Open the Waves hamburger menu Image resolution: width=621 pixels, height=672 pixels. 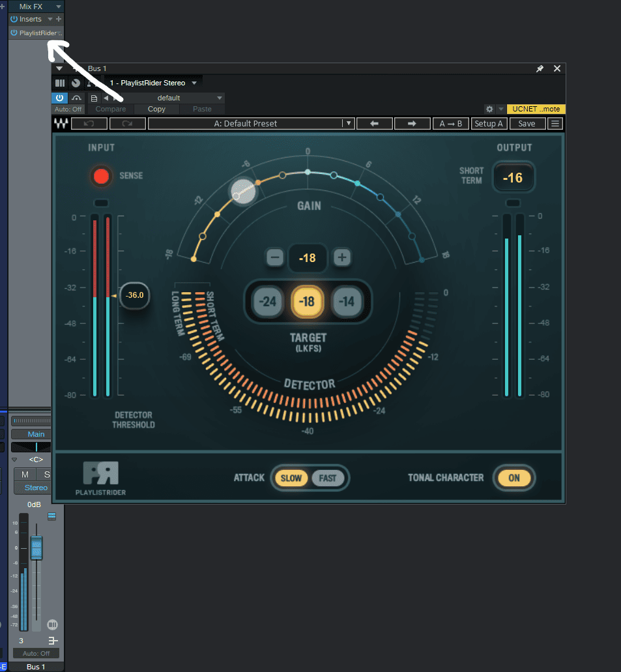(x=555, y=124)
